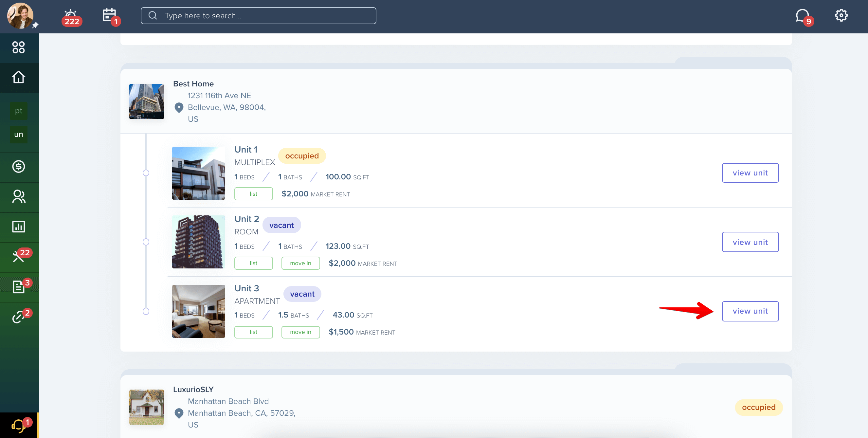The height and width of the screenshot is (438, 868).
Task: Click the LuxurioSLY property thumbnail
Action: (x=147, y=407)
